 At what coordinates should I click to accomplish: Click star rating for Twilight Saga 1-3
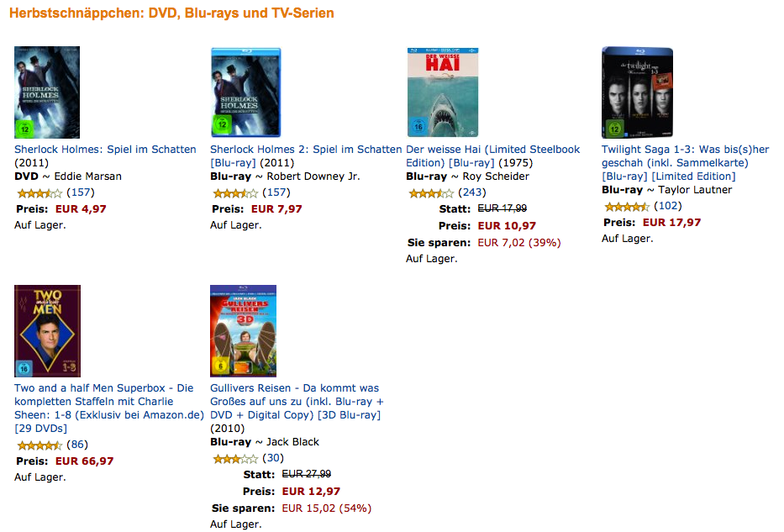coord(626,207)
